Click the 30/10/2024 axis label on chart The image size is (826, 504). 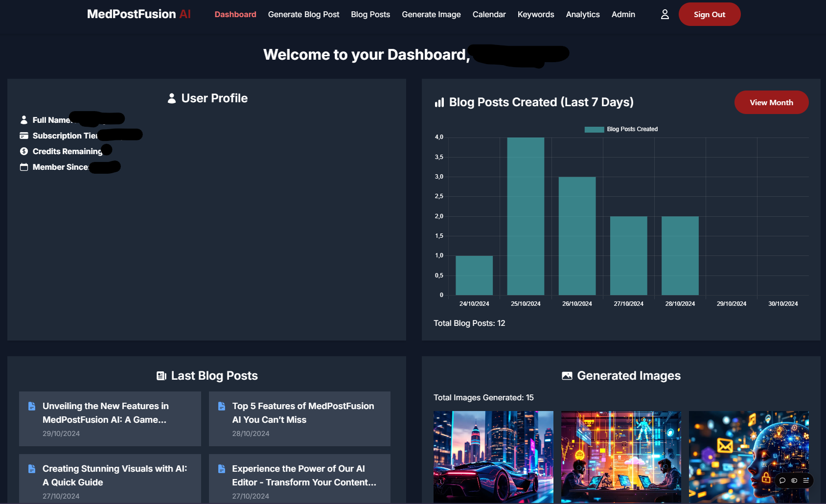point(783,304)
